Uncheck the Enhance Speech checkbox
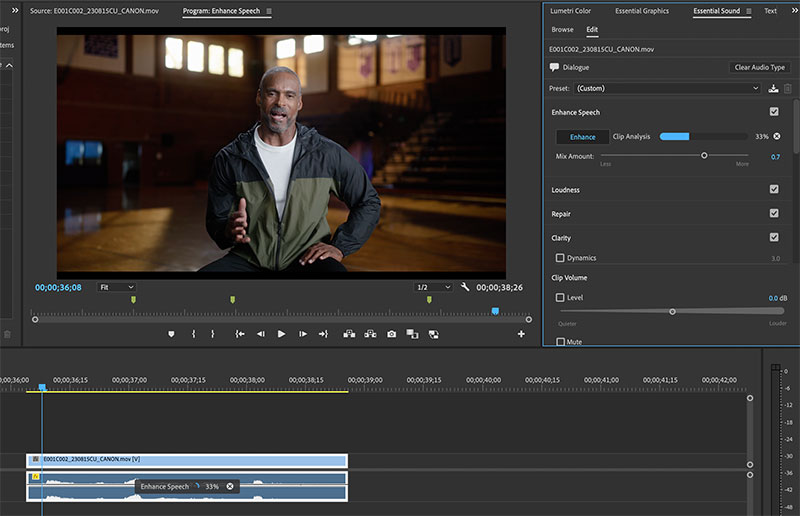 pyautogui.click(x=774, y=111)
